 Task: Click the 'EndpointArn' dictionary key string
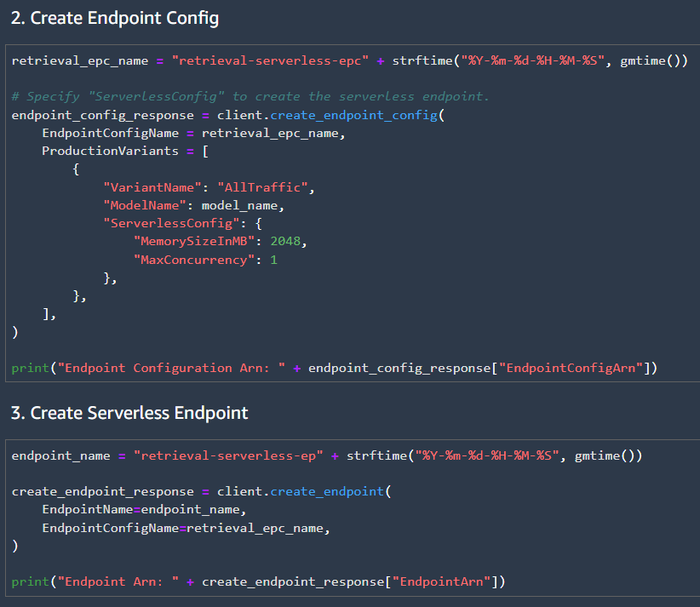click(x=442, y=581)
